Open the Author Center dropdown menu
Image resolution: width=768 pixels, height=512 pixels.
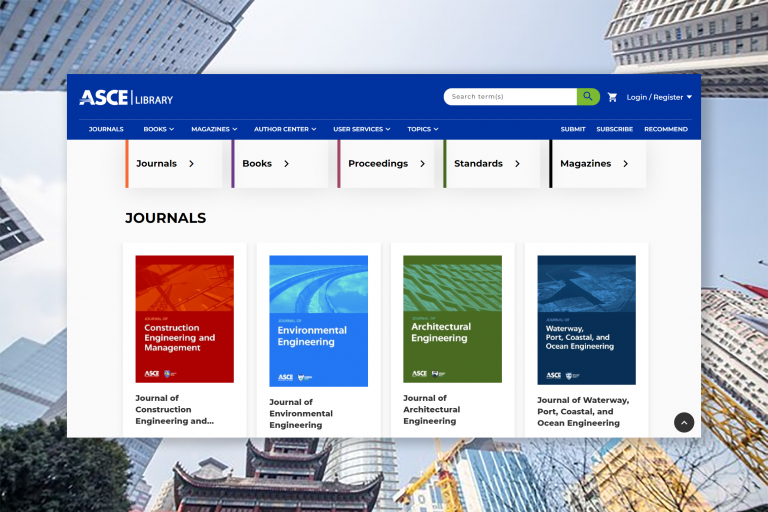coord(285,129)
